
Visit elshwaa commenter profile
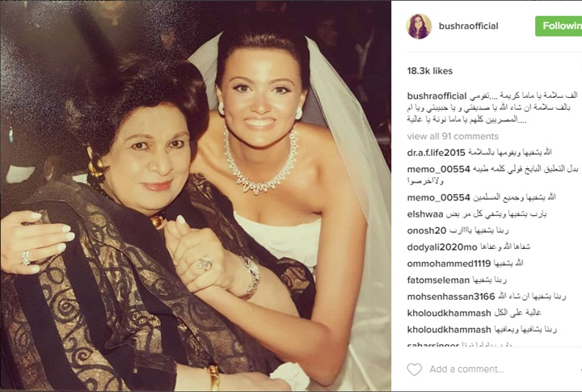pyautogui.click(x=425, y=214)
